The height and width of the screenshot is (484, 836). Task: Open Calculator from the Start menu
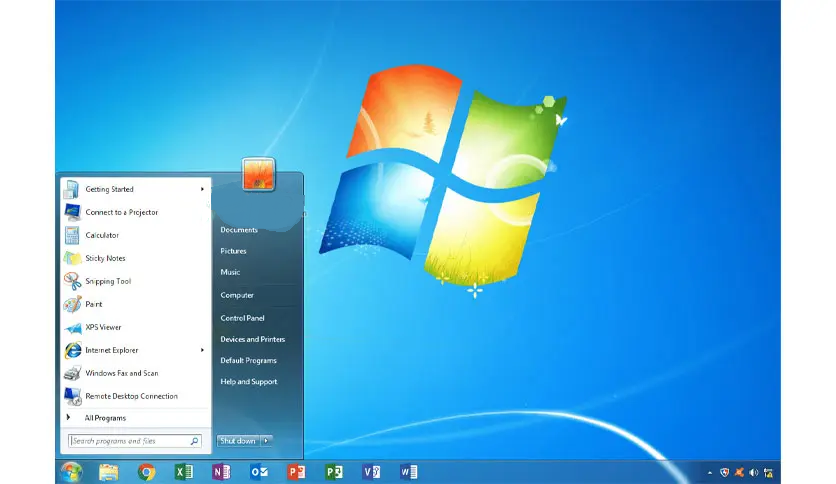pyautogui.click(x=102, y=235)
